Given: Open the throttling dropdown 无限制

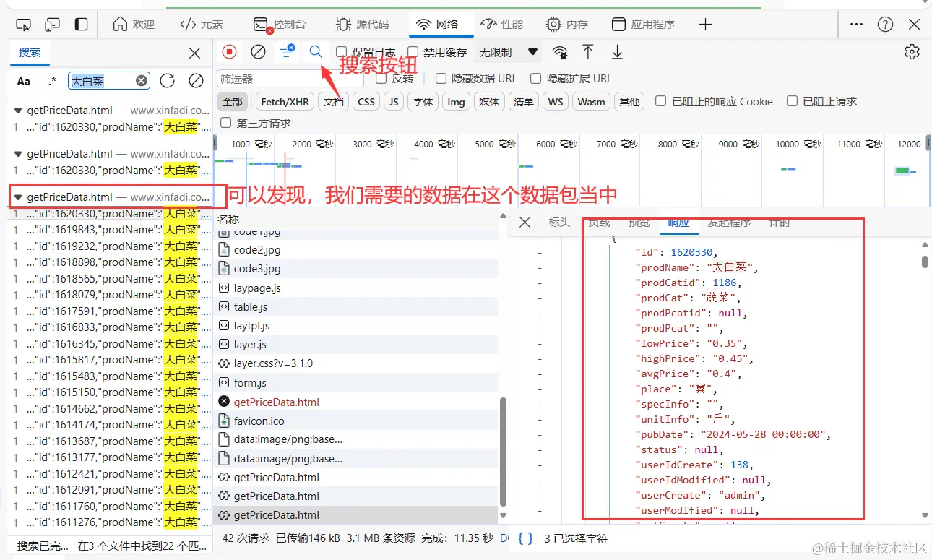Looking at the screenshot, I should 509,52.
